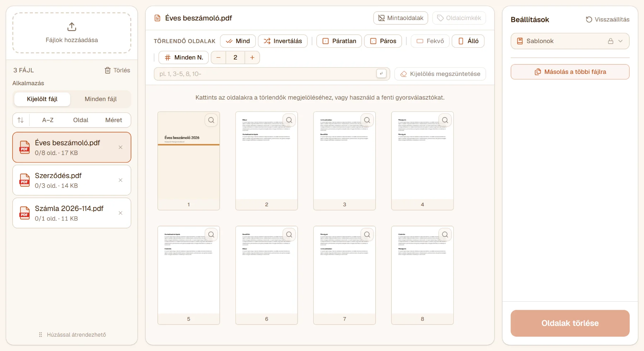Select page 6 thumbnail

coord(267,275)
